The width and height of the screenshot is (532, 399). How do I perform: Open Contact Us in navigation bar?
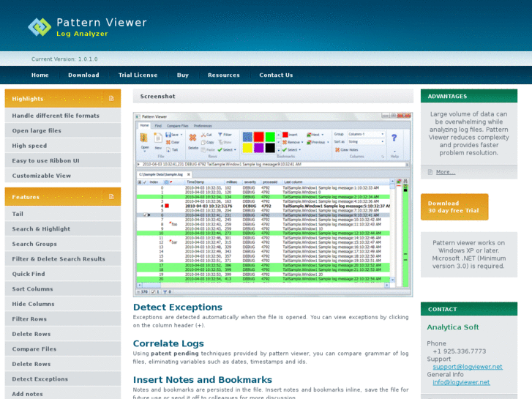276,75
